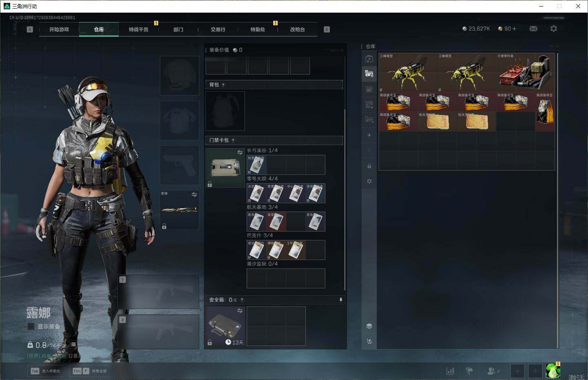This screenshot has width=588, height=380.
Task: Open the 特战干员 tab
Action: (x=139, y=29)
